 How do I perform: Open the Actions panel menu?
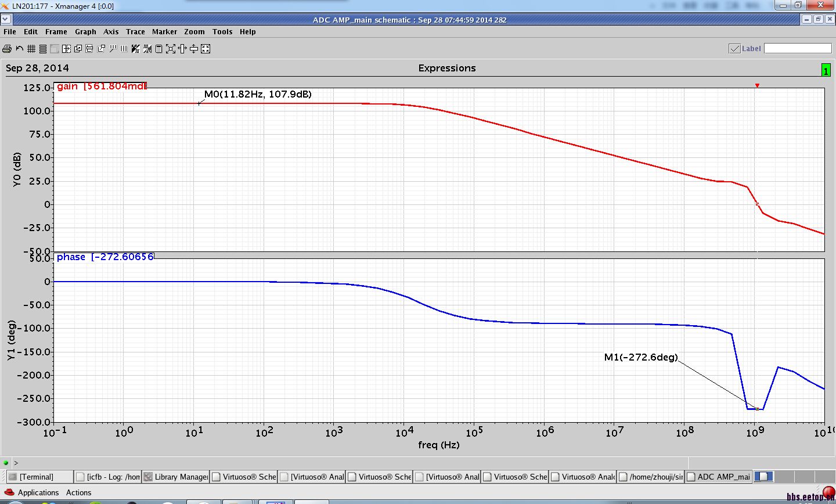pos(78,492)
